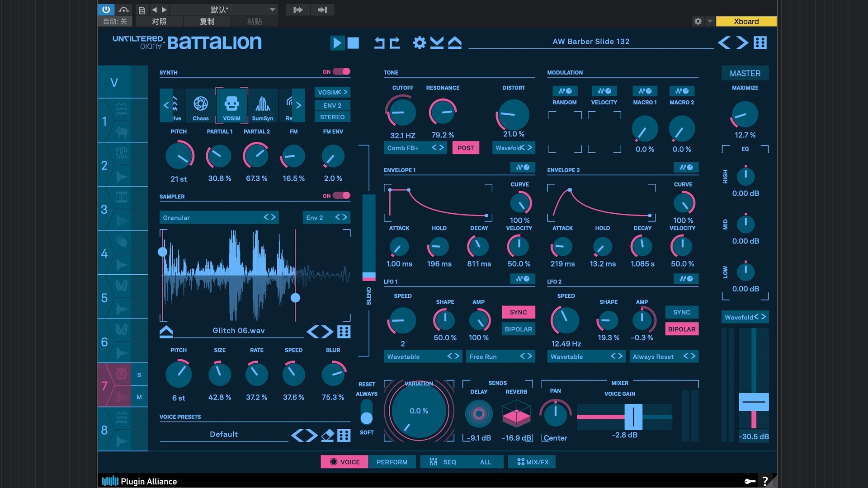The image size is (868, 488).
Task: Go to previous kit preset arrow
Action: pos(724,42)
